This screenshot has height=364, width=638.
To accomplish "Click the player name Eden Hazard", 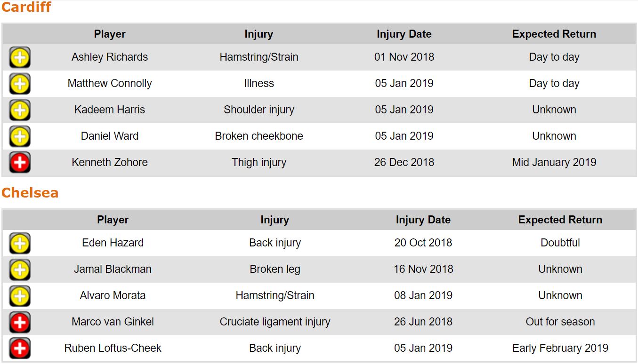I will click(113, 243).
